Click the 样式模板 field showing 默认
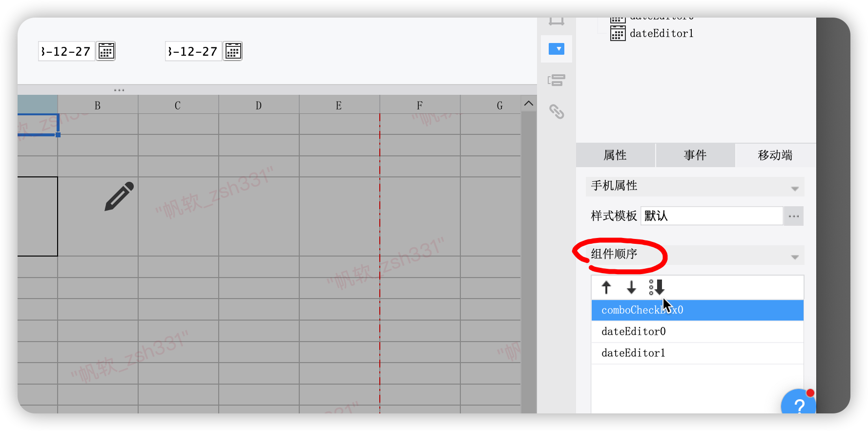 711,216
